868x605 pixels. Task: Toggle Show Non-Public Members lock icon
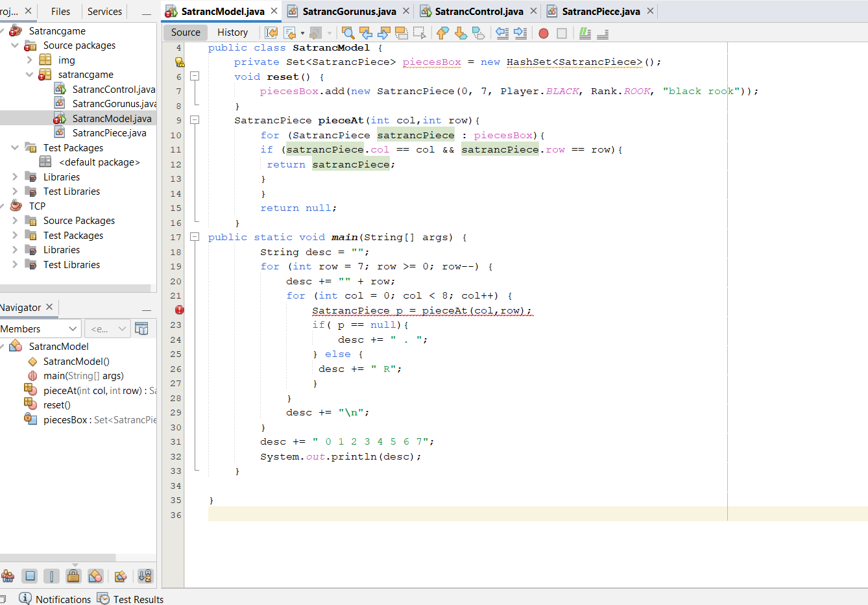(73, 576)
